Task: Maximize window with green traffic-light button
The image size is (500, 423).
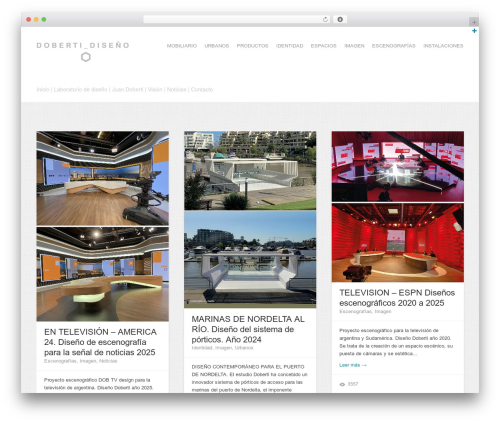Action: point(44,19)
